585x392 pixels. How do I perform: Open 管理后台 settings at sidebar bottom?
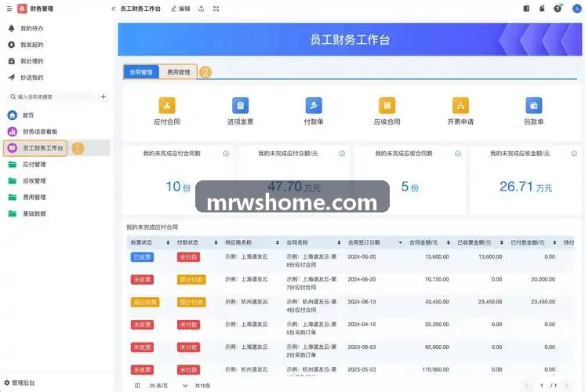20,383
